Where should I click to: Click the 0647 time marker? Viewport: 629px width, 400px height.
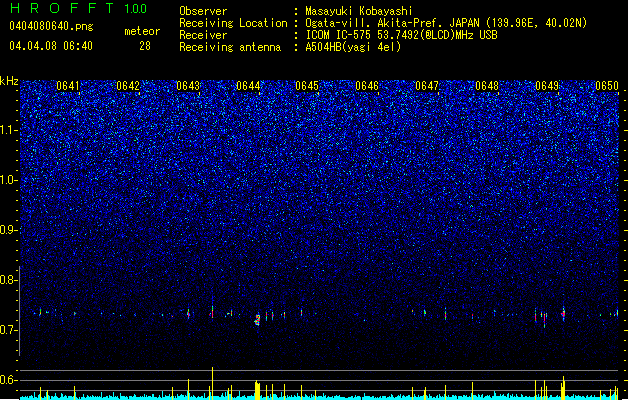coord(427,86)
